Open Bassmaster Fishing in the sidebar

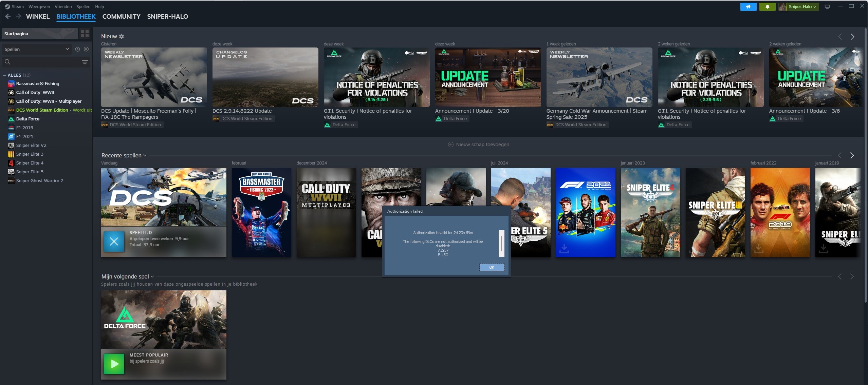38,83
